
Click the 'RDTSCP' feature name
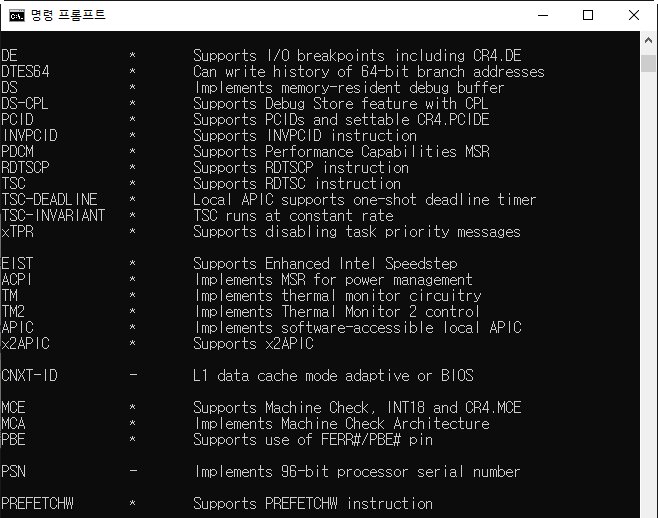(x=25, y=167)
